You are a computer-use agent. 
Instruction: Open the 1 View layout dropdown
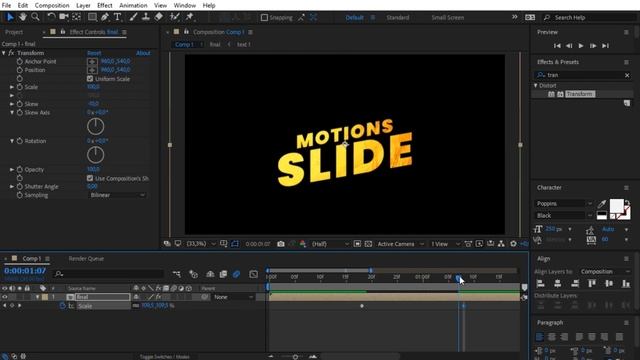coord(445,244)
